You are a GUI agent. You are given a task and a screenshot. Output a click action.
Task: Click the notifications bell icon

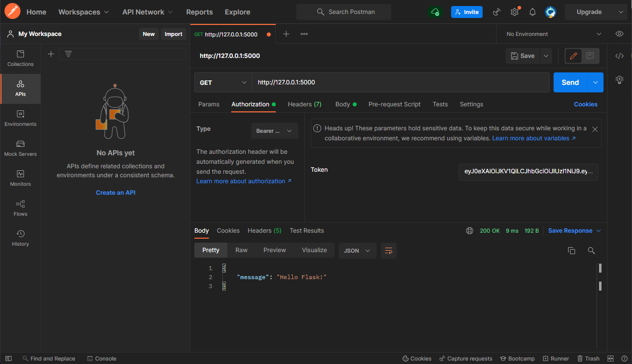click(533, 12)
